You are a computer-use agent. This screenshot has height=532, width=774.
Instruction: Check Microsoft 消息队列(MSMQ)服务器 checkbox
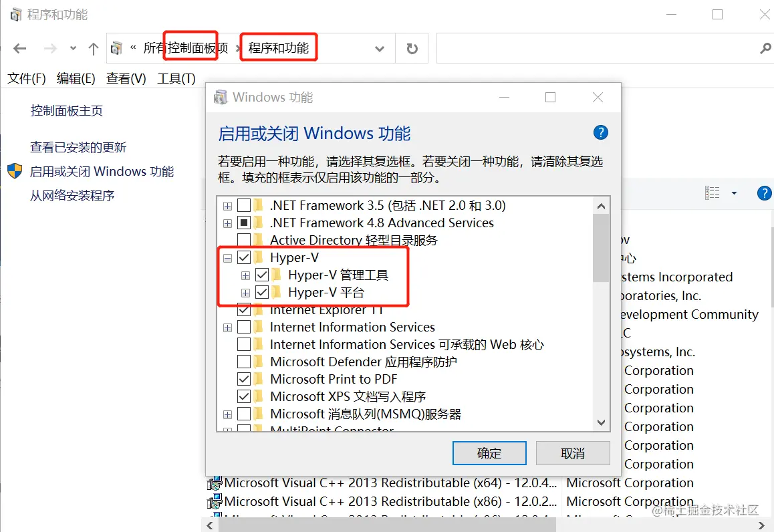click(x=244, y=414)
